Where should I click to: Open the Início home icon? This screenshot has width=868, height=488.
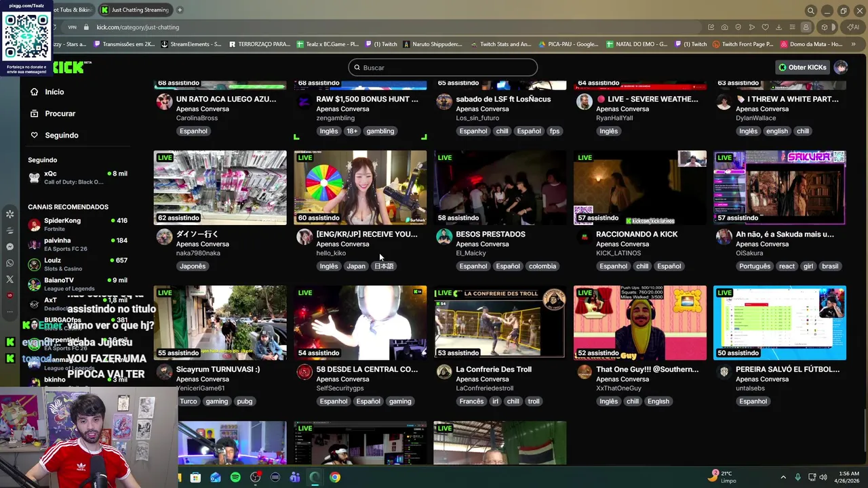(35, 92)
